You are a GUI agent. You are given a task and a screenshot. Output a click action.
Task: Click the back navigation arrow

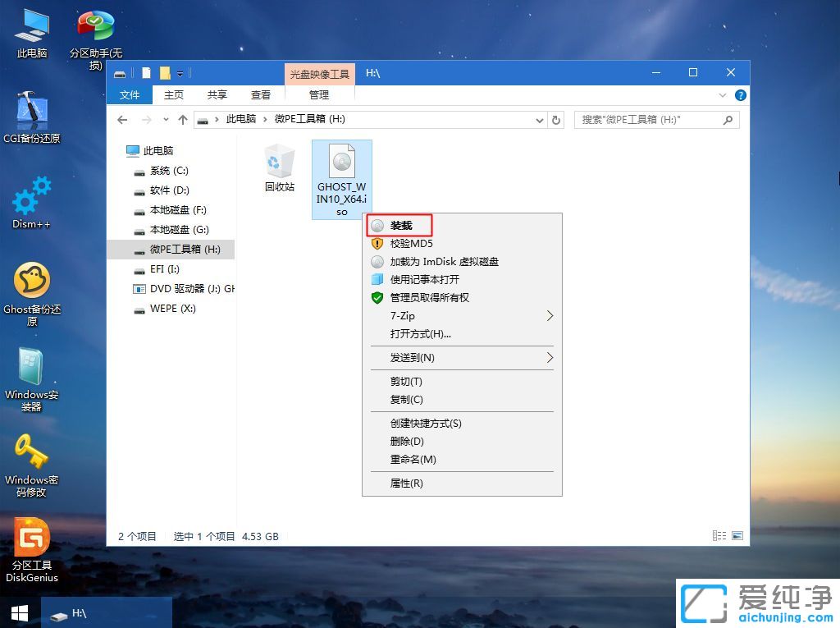point(122,119)
